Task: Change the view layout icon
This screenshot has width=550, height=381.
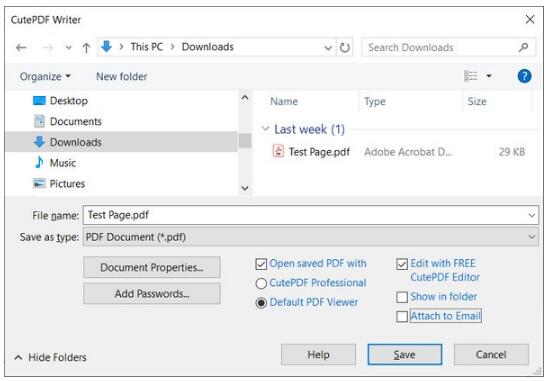Action: click(471, 76)
